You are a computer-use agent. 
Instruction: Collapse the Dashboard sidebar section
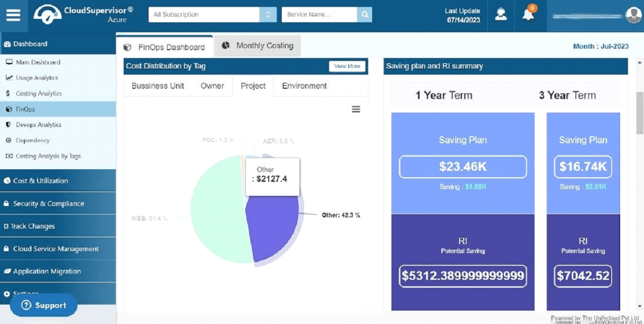coord(58,44)
